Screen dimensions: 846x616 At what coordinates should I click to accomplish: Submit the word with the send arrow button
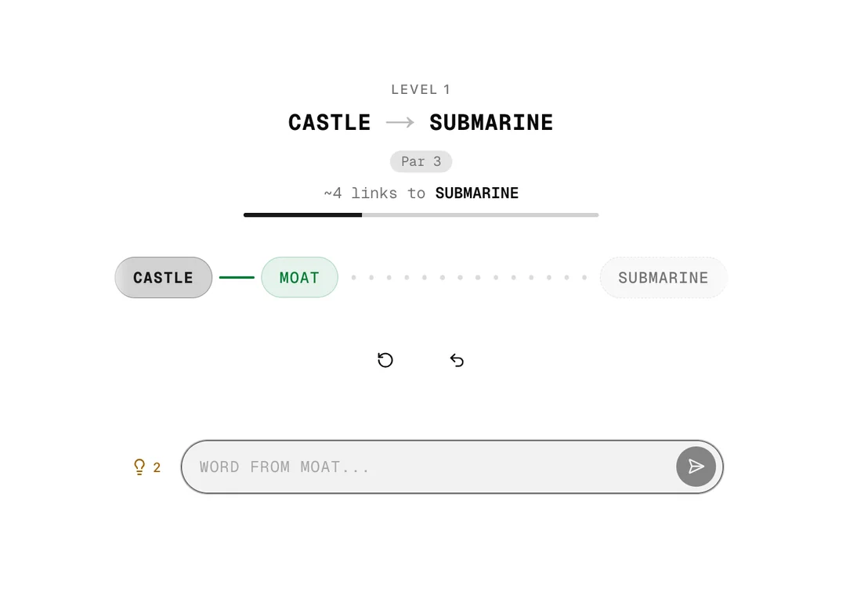[x=696, y=467]
